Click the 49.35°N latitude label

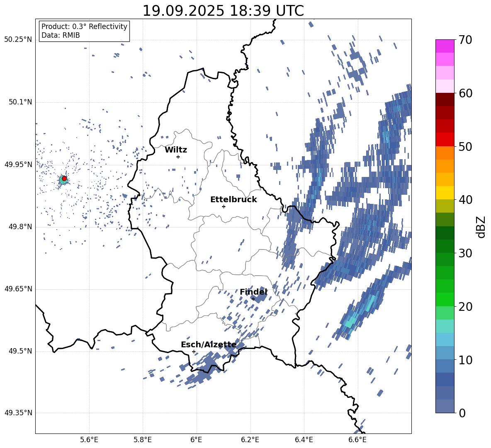pos(18,413)
